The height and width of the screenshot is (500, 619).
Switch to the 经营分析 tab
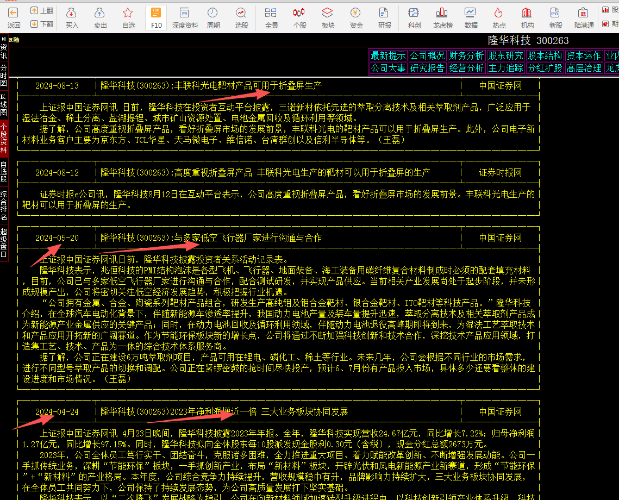click(466, 68)
